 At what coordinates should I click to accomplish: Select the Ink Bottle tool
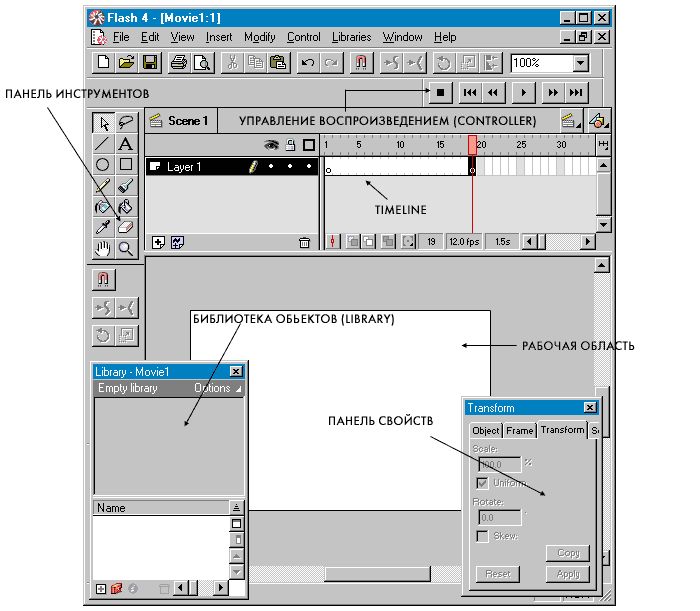click(x=104, y=207)
